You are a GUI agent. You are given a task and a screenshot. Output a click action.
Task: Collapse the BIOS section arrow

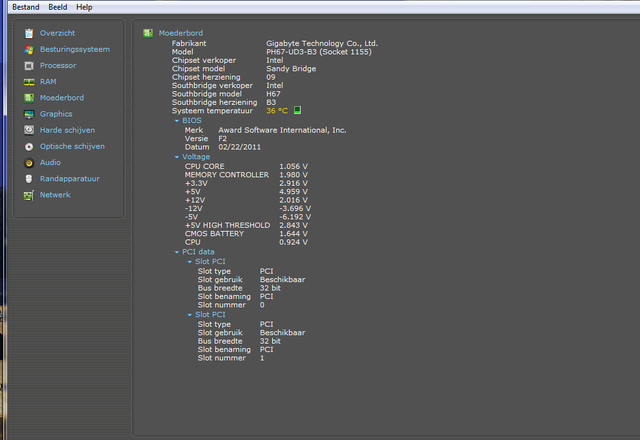click(177, 121)
